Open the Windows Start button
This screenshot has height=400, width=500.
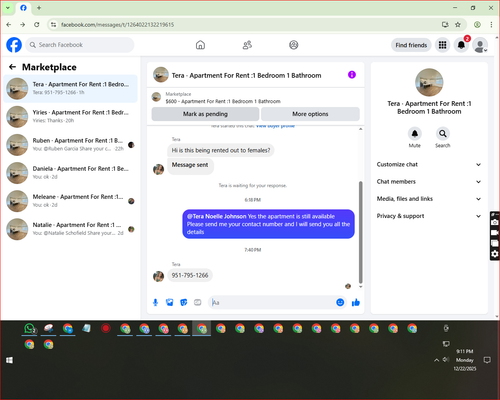coord(9,360)
